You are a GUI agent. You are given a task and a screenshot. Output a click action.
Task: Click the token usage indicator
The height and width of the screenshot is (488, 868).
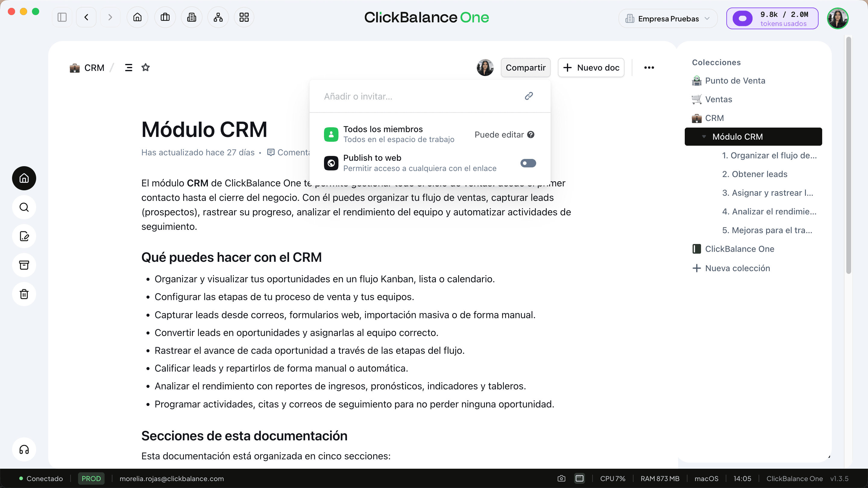click(772, 18)
